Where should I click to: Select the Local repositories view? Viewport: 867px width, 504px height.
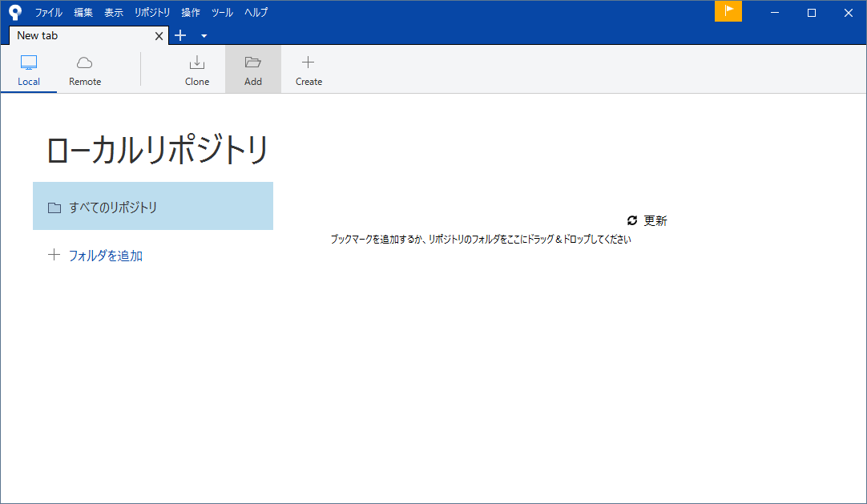pos(29,69)
